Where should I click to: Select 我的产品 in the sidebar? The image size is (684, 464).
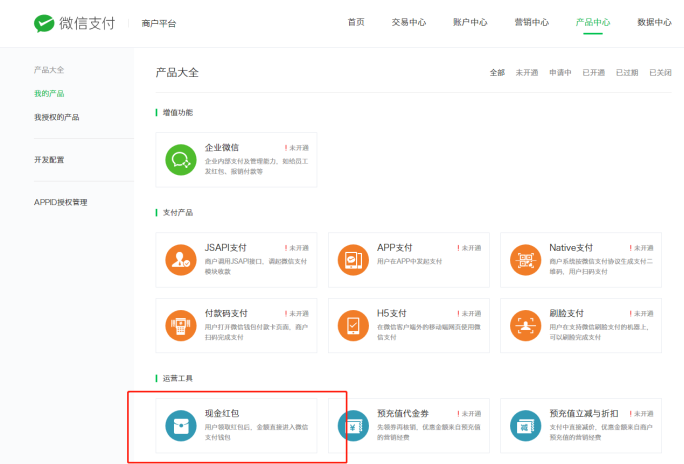pyautogui.click(x=49, y=93)
